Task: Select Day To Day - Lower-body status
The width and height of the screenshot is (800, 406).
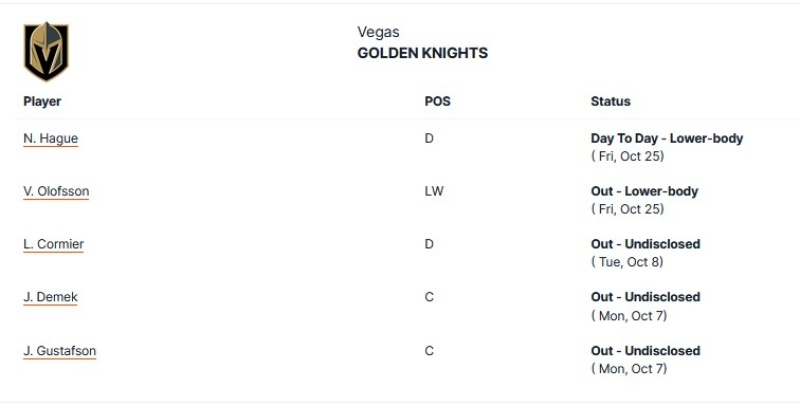Action: click(667, 138)
